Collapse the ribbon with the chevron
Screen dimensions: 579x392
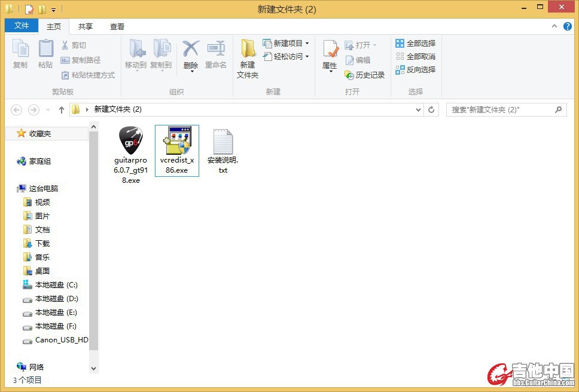click(x=554, y=27)
